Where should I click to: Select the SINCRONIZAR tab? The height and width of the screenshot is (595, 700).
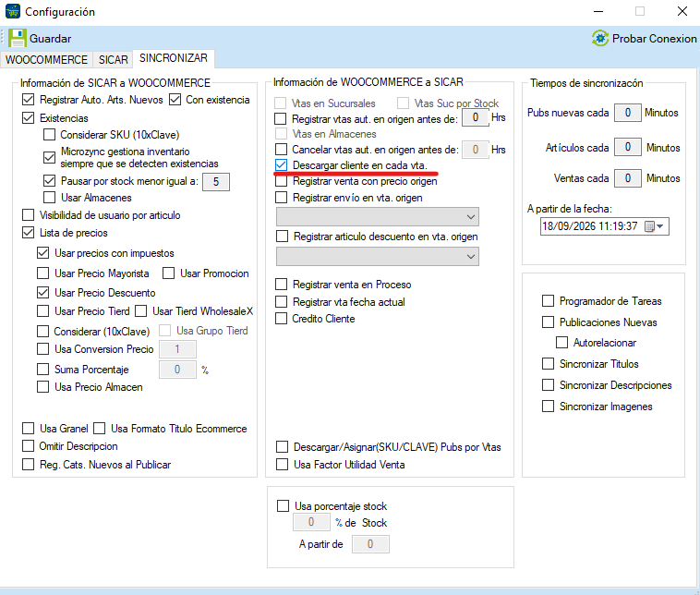(x=174, y=58)
